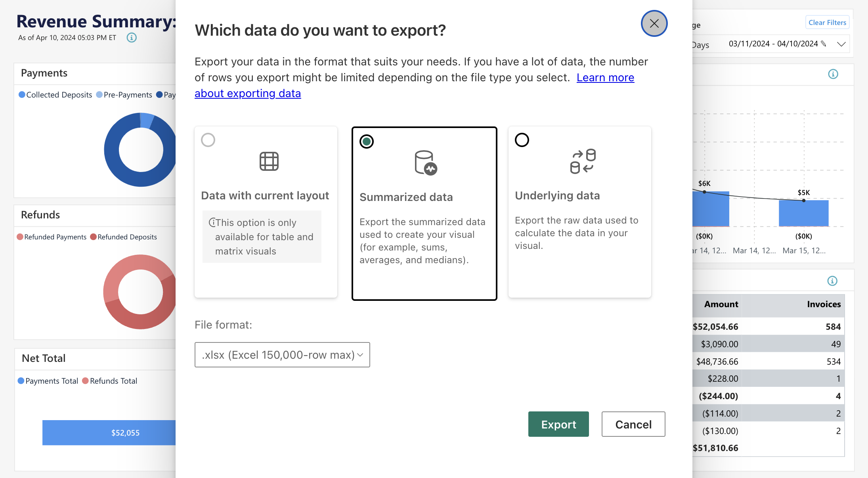Sort table by Amount column header
Screen dimensions: 868x478
[721, 304]
